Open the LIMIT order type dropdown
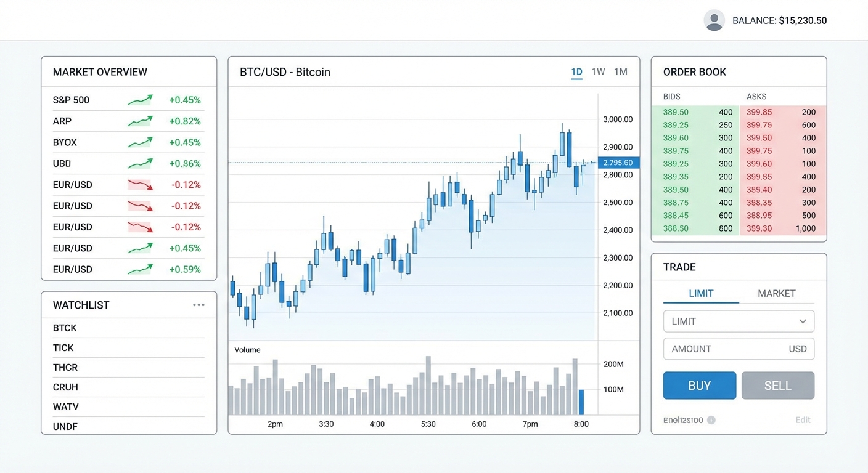Screen dimensions: 868x473 click(739, 321)
